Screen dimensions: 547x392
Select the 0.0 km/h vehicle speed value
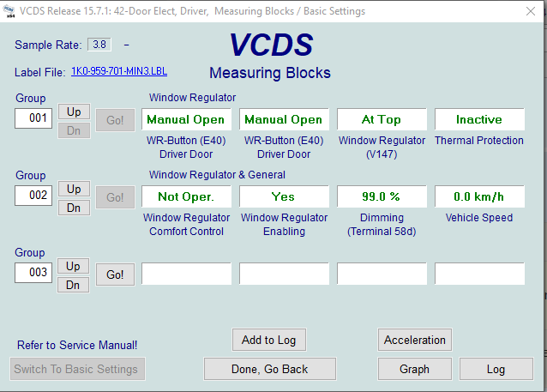pyautogui.click(x=479, y=196)
